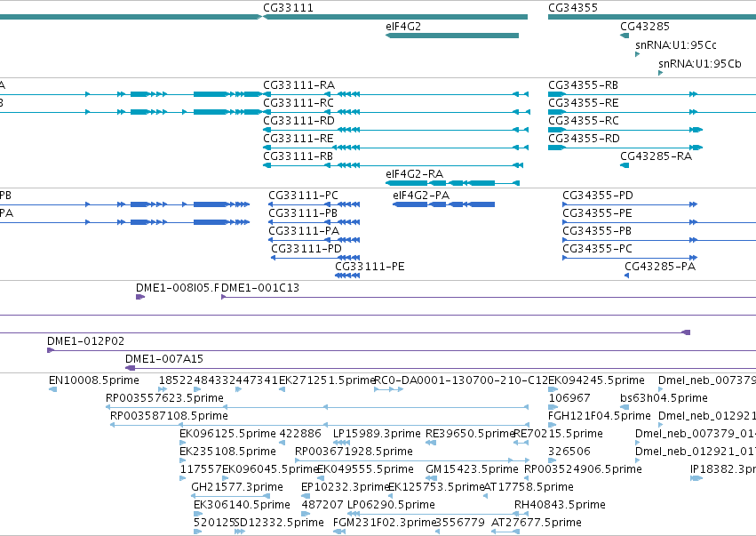Click EST EK306140.5prime label
This screenshot has width=756, height=536.
pos(242,505)
